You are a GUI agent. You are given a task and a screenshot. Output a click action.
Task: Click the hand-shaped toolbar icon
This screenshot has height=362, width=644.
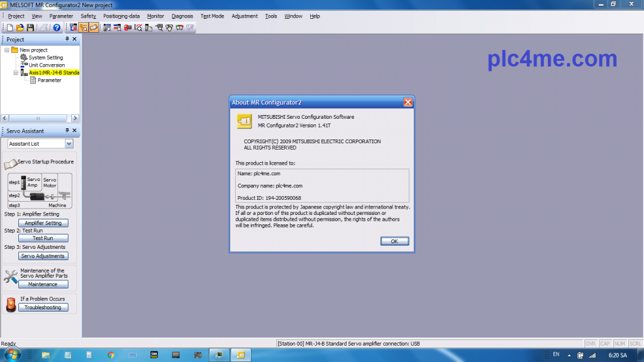[169, 28]
